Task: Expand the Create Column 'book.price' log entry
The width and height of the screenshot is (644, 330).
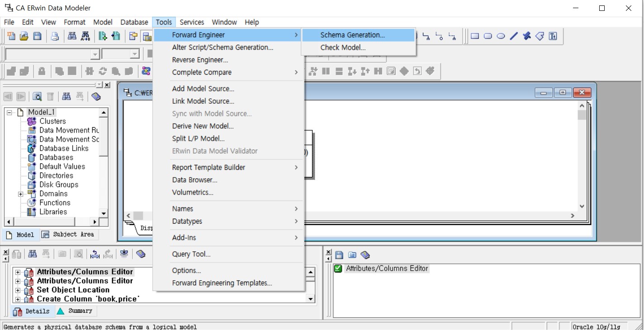Action: click(x=18, y=299)
